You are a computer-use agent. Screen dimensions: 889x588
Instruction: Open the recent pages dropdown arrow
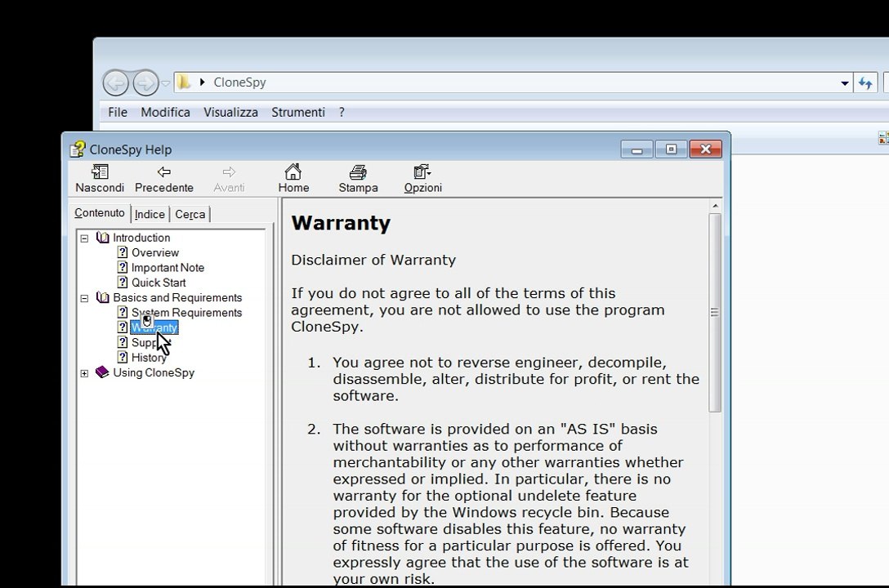click(x=166, y=83)
